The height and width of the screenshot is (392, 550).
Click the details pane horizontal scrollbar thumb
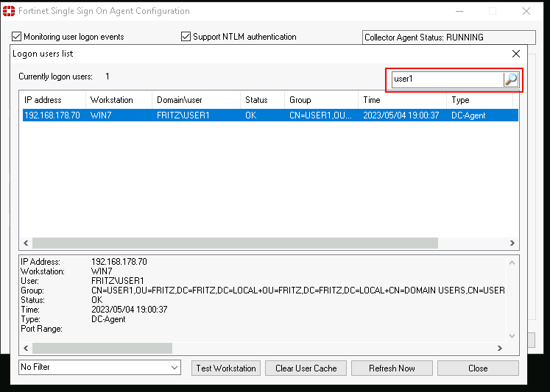coord(102,348)
